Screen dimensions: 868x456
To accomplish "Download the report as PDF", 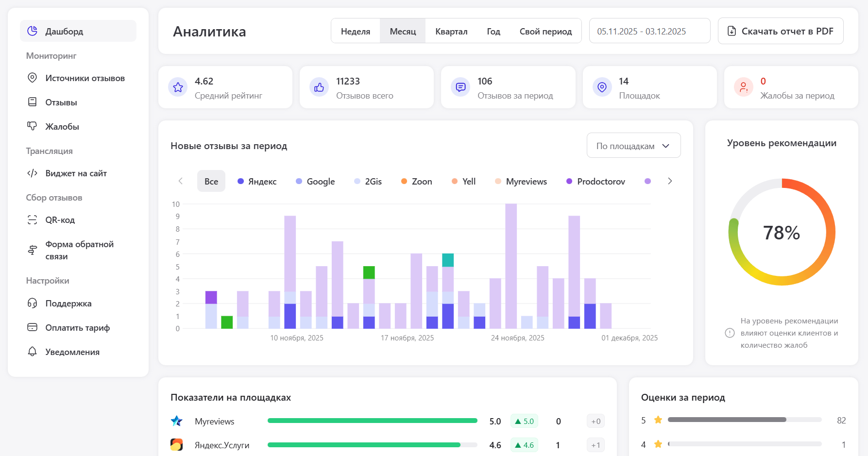I will (x=780, y=31).
